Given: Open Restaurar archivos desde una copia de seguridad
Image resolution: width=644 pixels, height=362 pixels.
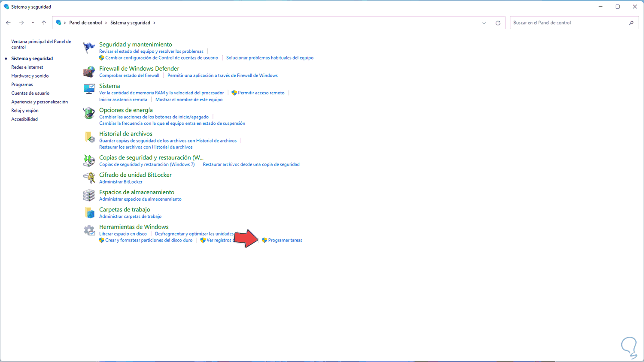Looking at the screenshot, I should (x=251, y=165).
